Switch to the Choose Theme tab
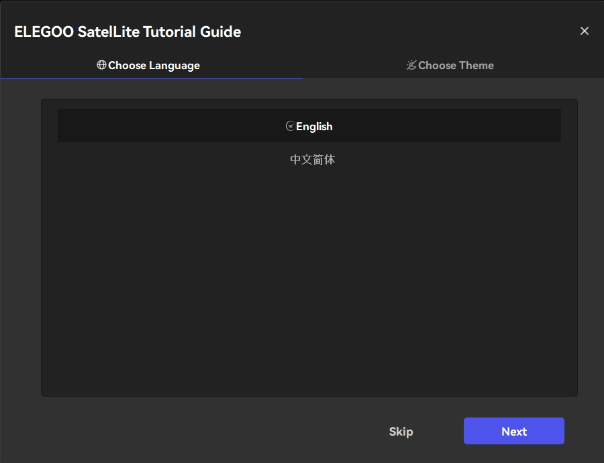The width and height of the screenshot is (604, 463). coord(450,65)
